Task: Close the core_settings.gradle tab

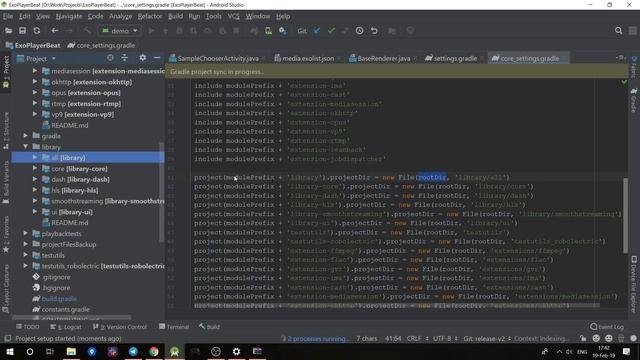Action: pyautogui.click(x=564, y=59)
